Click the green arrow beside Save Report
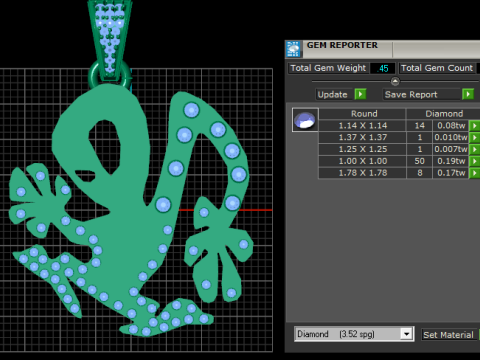 468,94
